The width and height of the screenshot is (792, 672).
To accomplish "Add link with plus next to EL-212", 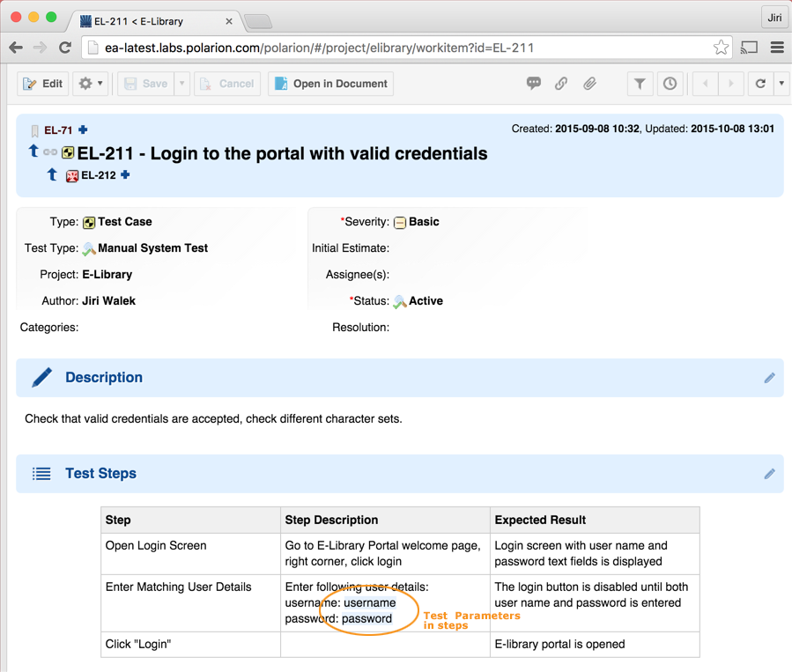I will coord(126,175).
